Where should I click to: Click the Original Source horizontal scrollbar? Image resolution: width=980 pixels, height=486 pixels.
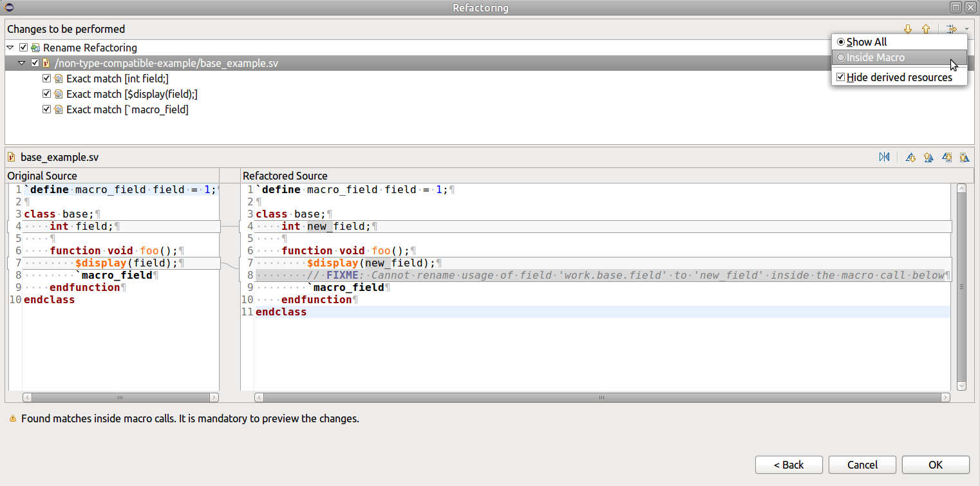pyautogui.click(x=119, y=397)
